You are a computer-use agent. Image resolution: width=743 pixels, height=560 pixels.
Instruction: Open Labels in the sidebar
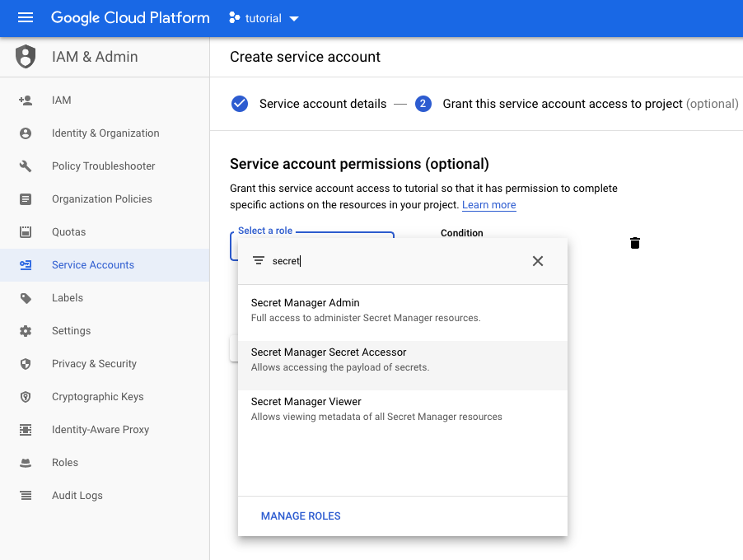click(x=105, y=298)
